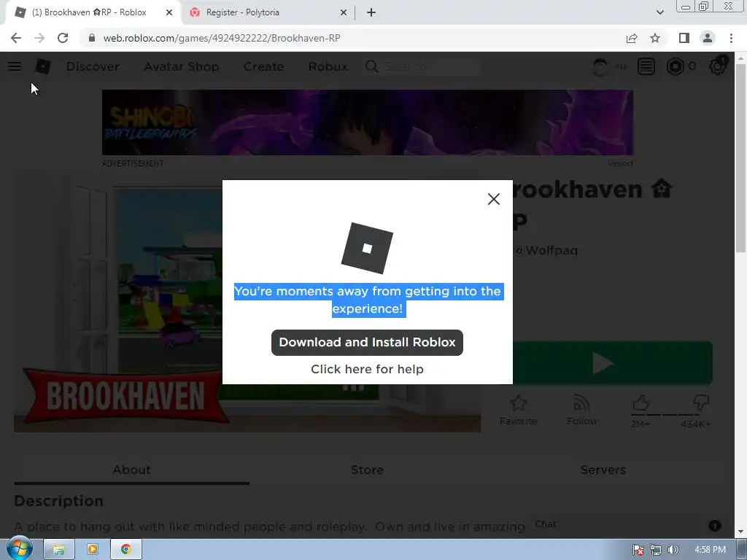Image resolution: width=747 pixels, height=560 pixels.
Task: Open the Chrome profile icon
Action: 708,38
